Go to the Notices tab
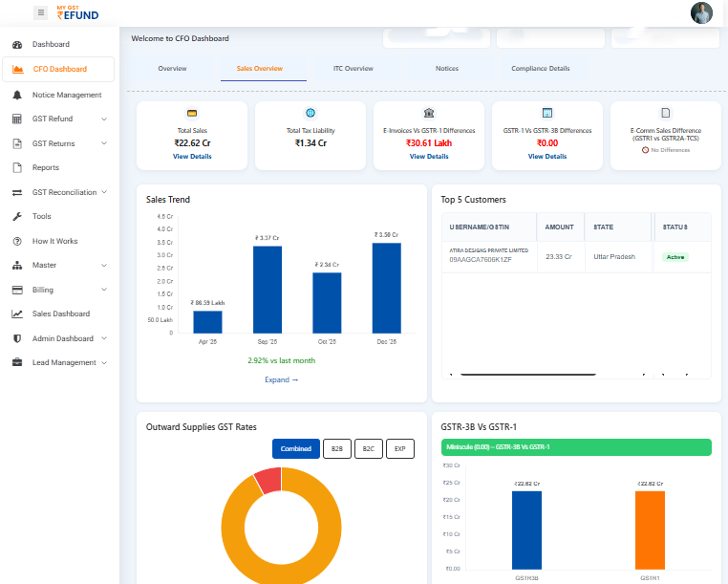This screenshot has width=728, height=584. 447,68
